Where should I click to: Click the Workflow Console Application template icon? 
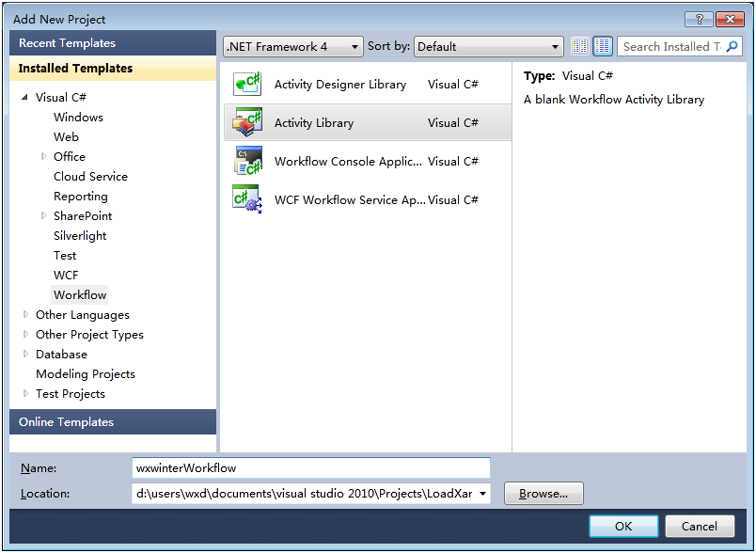pyautogui.click(x=247, y=161)
